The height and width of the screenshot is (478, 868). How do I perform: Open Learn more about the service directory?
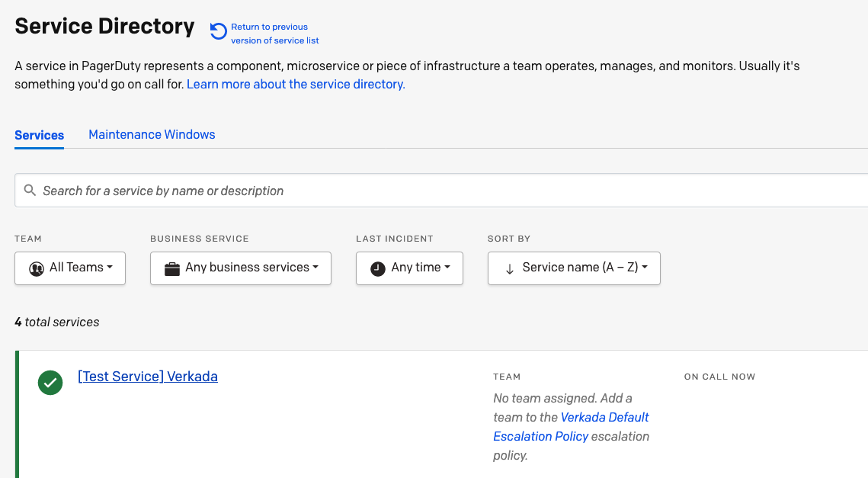[296, 84]
